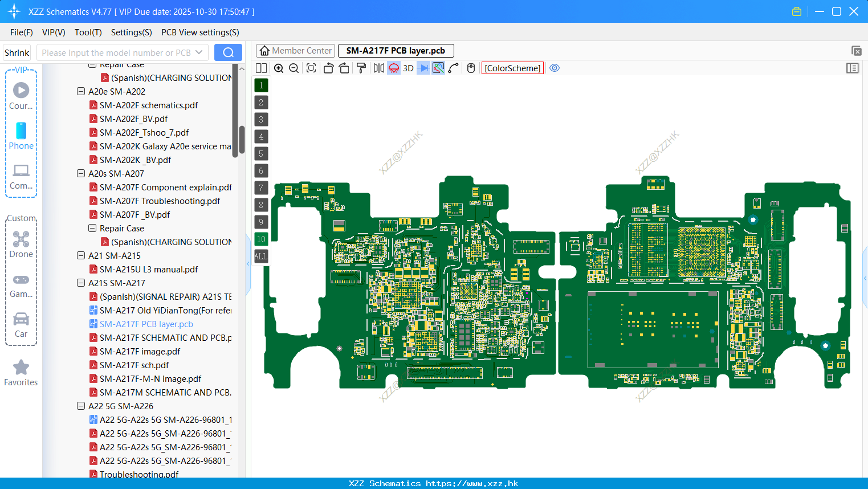Select PCB layer 9

261,222
